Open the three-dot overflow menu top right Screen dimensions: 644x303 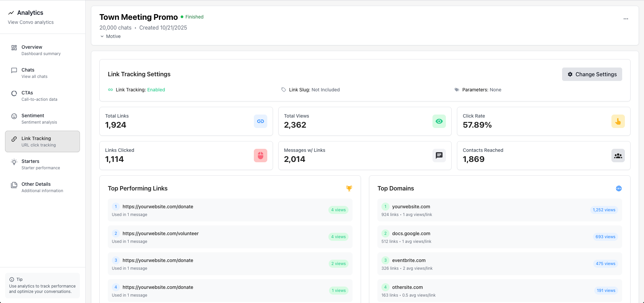click(626, 19)
